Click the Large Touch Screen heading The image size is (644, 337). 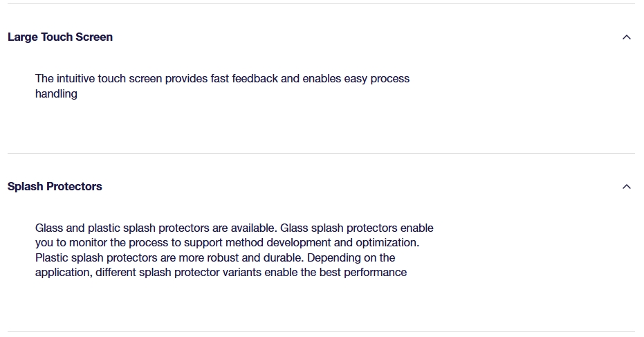coord(60,37)
